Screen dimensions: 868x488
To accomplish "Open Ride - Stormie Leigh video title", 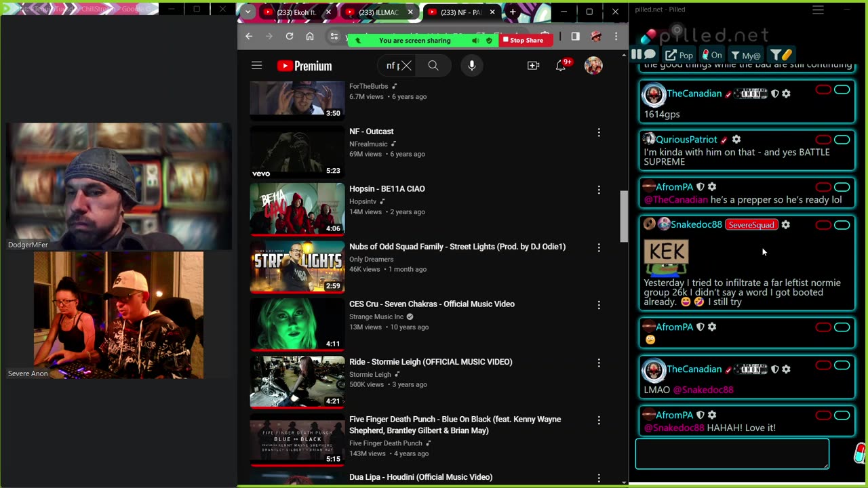I will [431, 361].
